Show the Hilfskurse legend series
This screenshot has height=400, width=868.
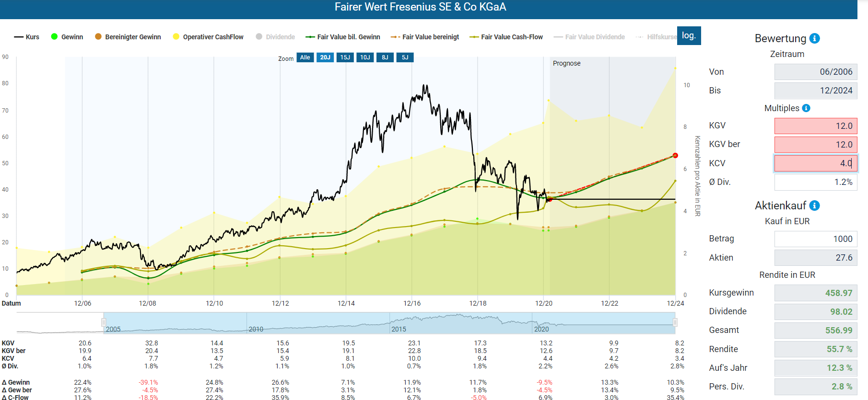point(656,37)
